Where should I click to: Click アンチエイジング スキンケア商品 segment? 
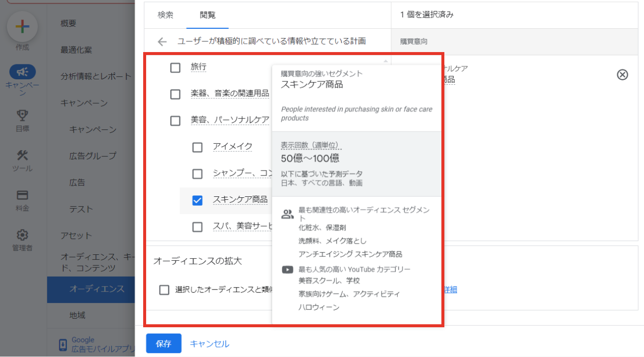tap(350, 254)
